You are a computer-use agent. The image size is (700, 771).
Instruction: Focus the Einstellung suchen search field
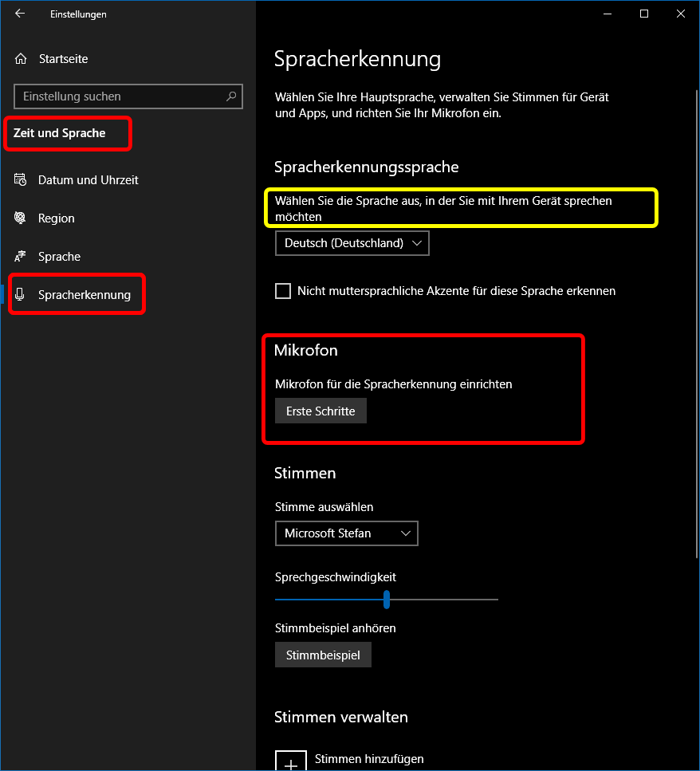(120, 96)
